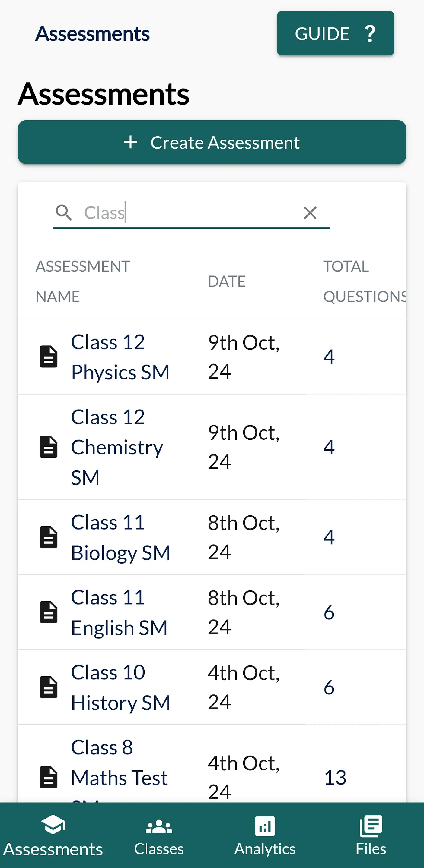Click document icon beside Class 11 Biology SM
Image resolution: width=424 pixels, height=868 pixels.
49,537
